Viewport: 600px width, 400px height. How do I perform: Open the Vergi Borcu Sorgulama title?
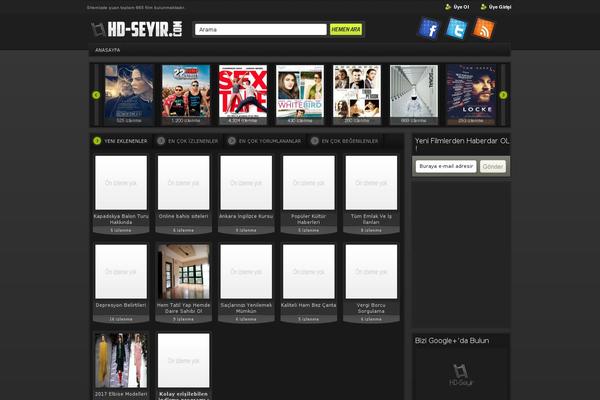[x=371, y=308]
